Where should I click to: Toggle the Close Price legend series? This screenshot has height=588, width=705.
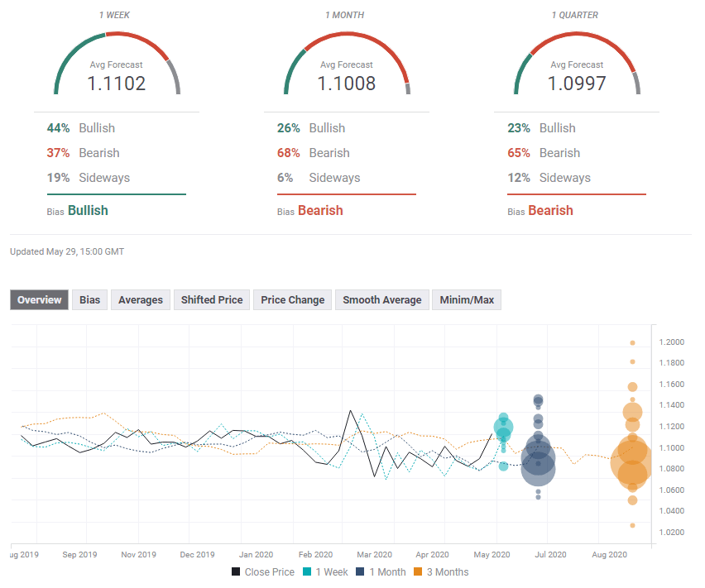click(262, 571)
